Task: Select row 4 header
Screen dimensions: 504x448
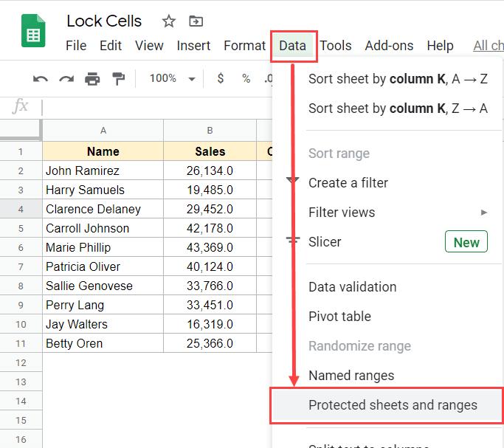Action: 21,209
